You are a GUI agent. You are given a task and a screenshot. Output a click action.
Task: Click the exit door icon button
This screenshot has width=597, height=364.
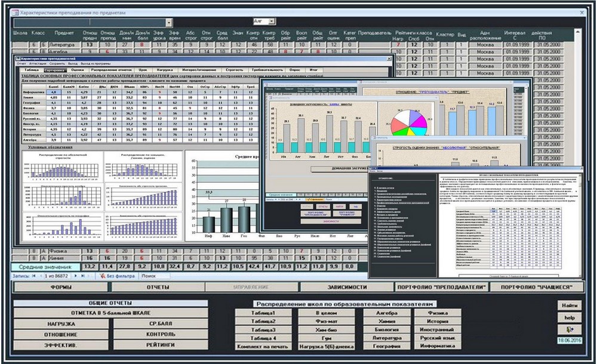[x=570, y=329]
